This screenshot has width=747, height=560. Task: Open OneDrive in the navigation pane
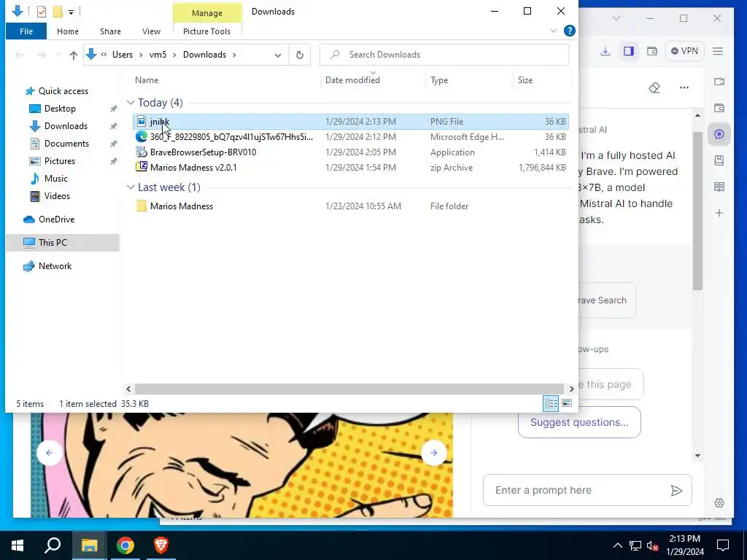click(56, 219)
